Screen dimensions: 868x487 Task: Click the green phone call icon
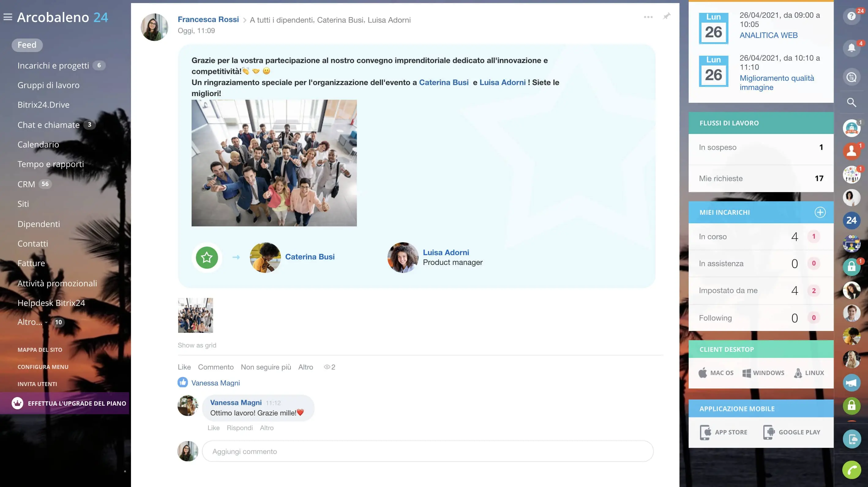(851, 469)
